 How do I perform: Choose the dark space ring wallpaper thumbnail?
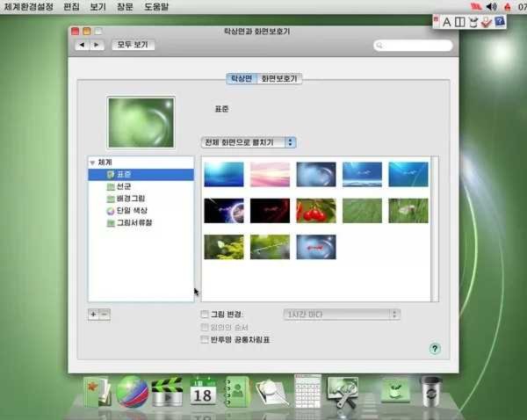pos(224,211)
